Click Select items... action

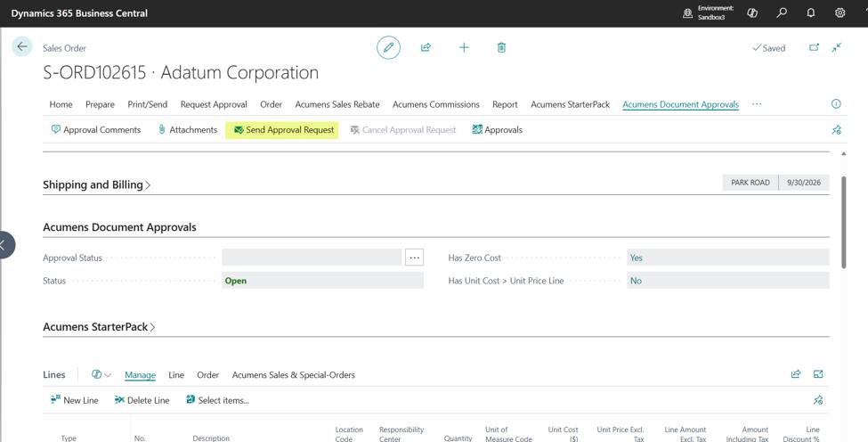click(217, 400)
